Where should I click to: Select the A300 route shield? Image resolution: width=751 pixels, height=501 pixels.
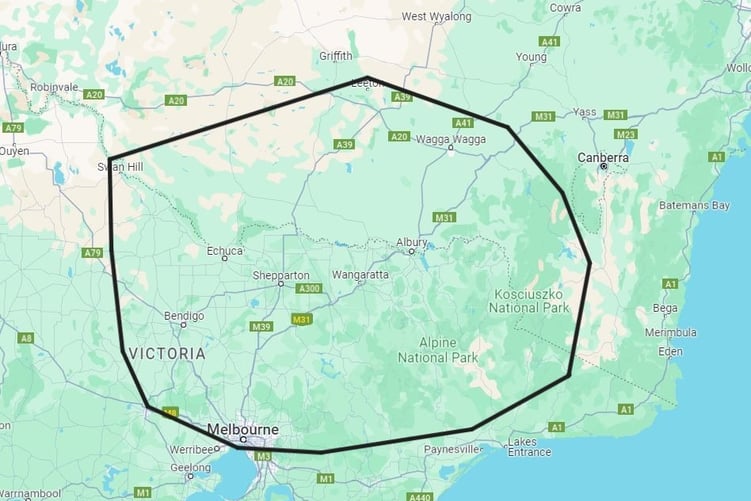point(308,288)
